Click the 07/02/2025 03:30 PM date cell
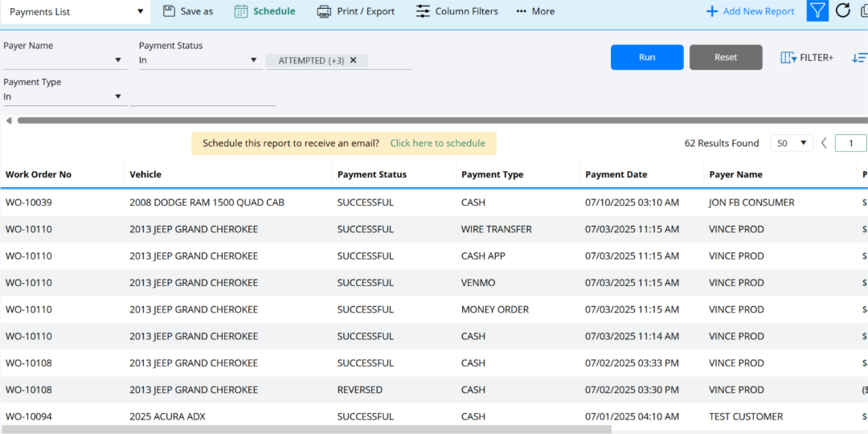 click(633, 390)
